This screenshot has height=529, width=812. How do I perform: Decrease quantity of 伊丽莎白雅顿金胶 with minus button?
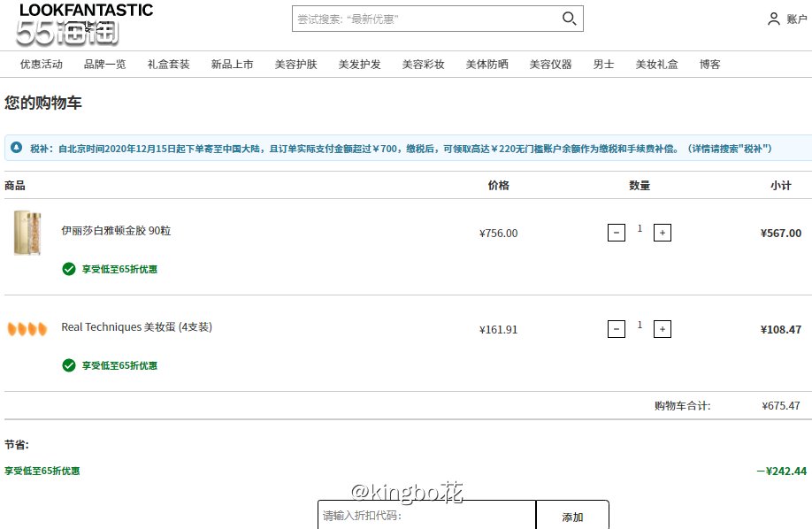pos(617,232)
